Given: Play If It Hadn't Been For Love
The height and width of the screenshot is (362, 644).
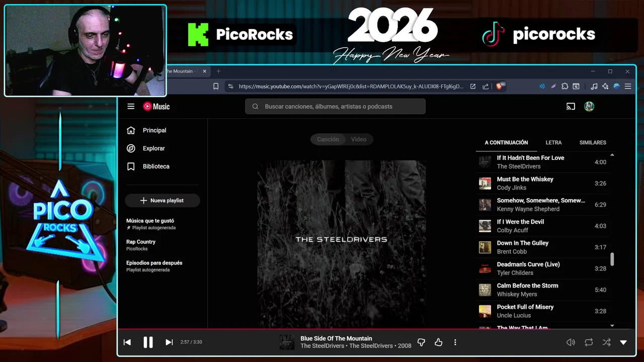Looking at the screenshot, I should 542,162.
